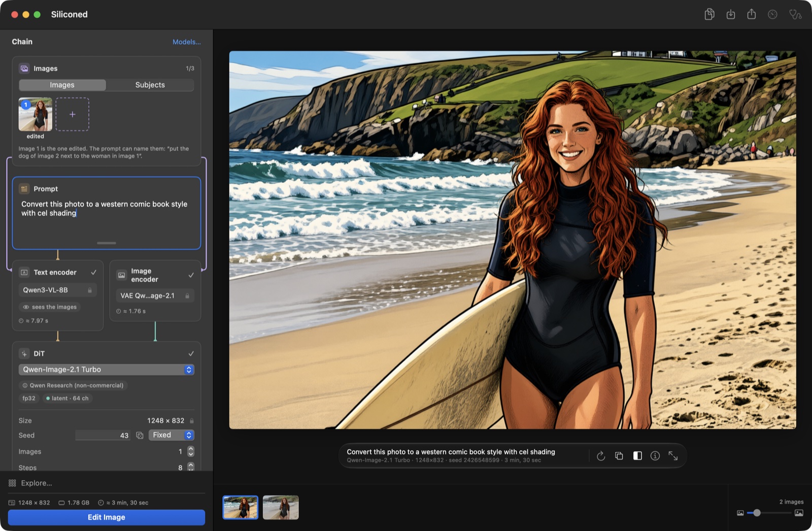This screenshot has width=812, height=531.
Task: Click the large image icon right of zoom slider
Action: 799,513
